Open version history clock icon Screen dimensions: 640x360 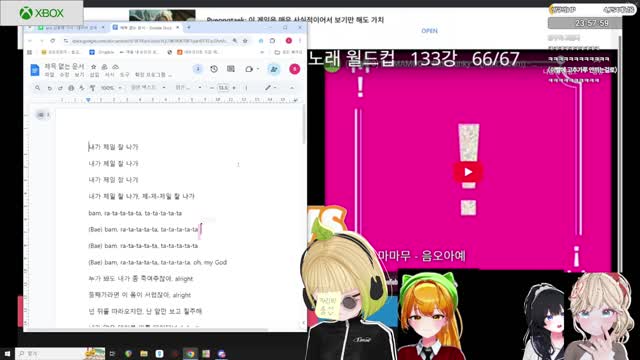pyautogui.click(x=214, y=69)
